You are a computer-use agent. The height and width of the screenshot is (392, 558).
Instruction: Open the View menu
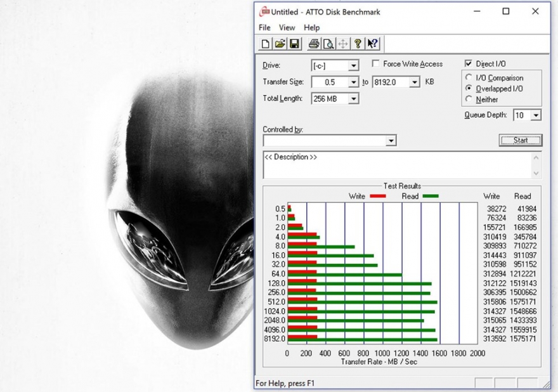287,28
